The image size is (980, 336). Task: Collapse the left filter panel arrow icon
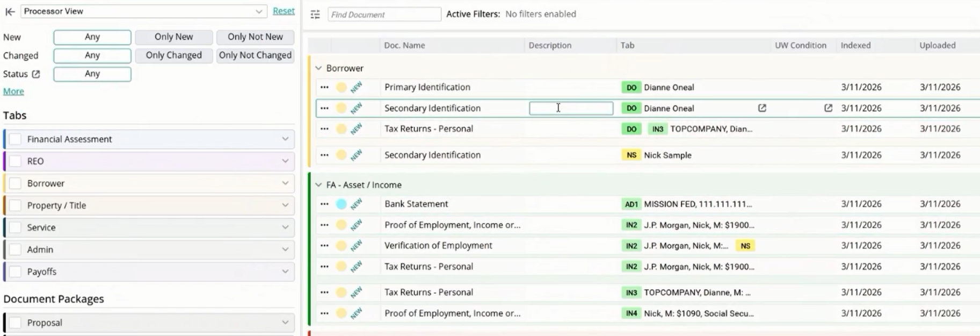pos(10,11)
